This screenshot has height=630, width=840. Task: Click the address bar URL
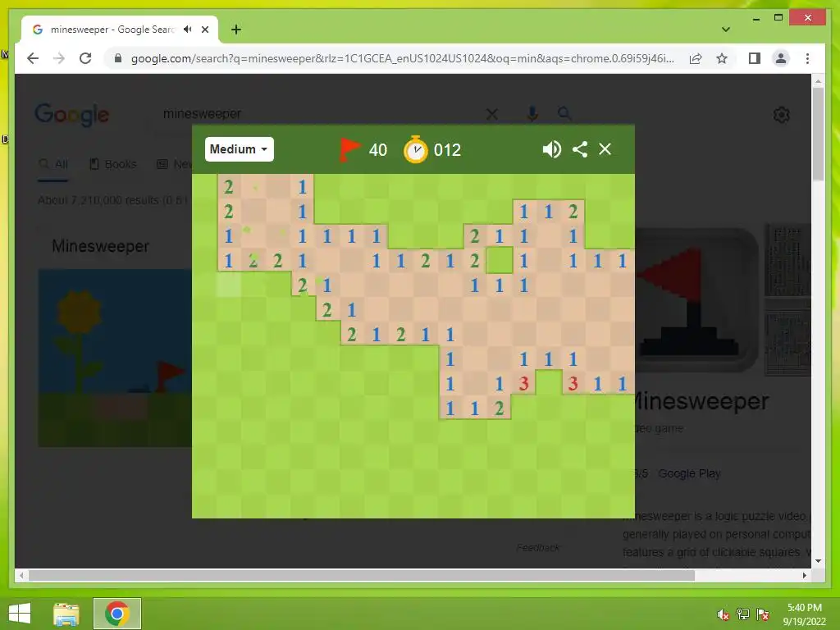coord(402,58)
